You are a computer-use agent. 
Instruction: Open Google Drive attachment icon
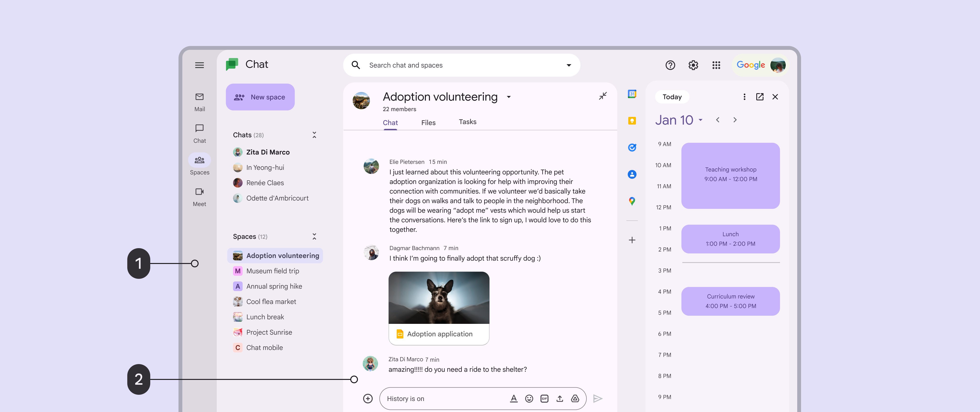pyautogui.click(x=575, y=398)
